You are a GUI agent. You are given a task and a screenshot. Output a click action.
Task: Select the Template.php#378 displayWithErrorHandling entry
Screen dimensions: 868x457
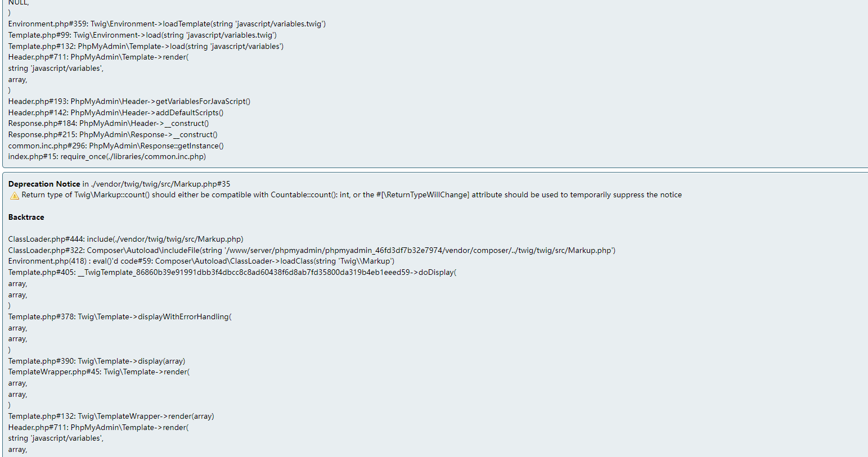pos(120,316)
